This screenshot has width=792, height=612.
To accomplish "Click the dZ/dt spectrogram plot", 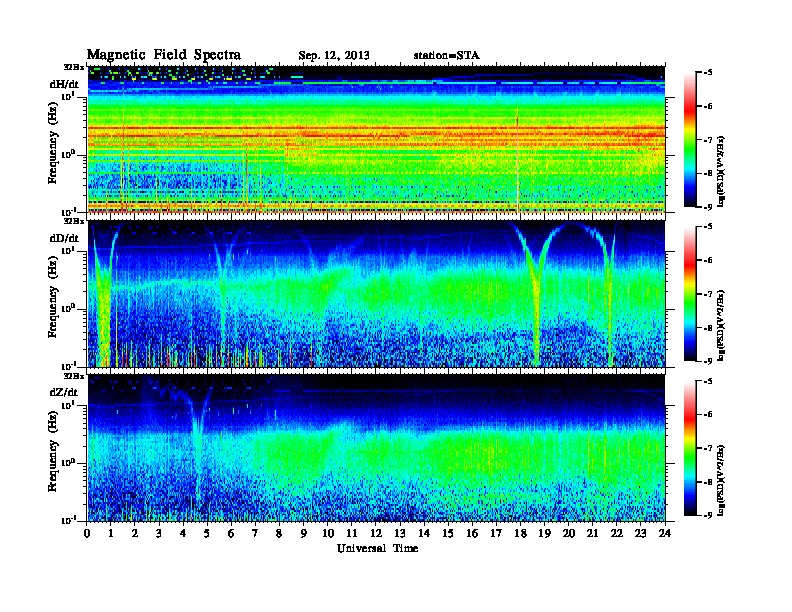I will click(376, 448).
